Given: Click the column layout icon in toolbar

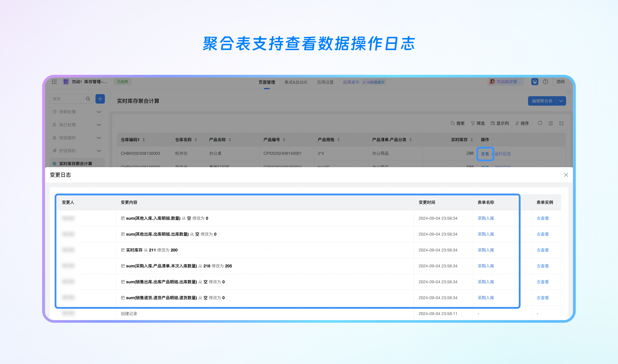Looking at the screenshot, I should [551, 123].
